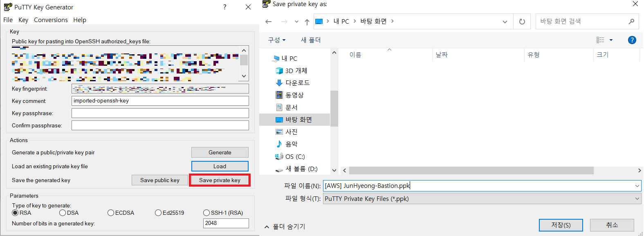Click the chevron after 바탕 화면 in path

click(x=392, y=21)
